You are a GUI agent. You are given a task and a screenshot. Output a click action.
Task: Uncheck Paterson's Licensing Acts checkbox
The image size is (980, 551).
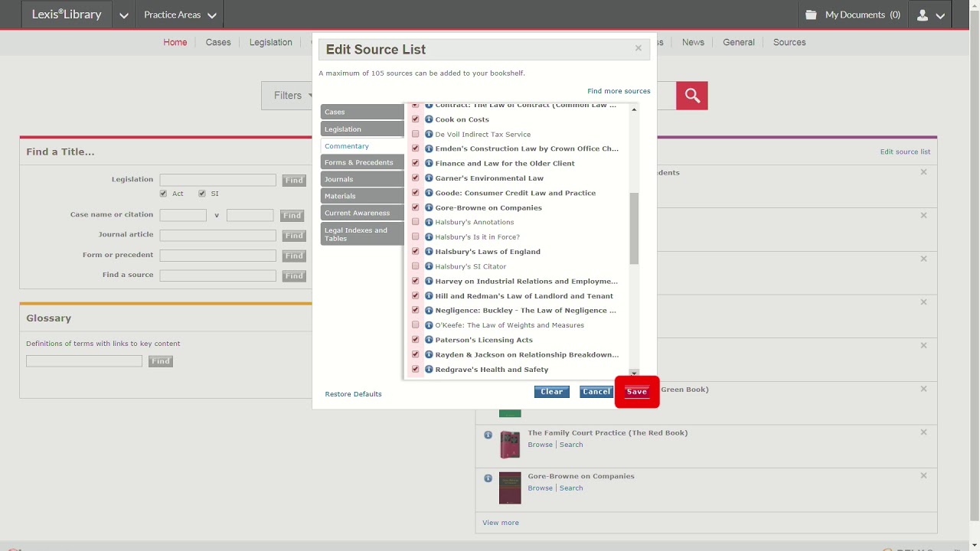point(416,339)
